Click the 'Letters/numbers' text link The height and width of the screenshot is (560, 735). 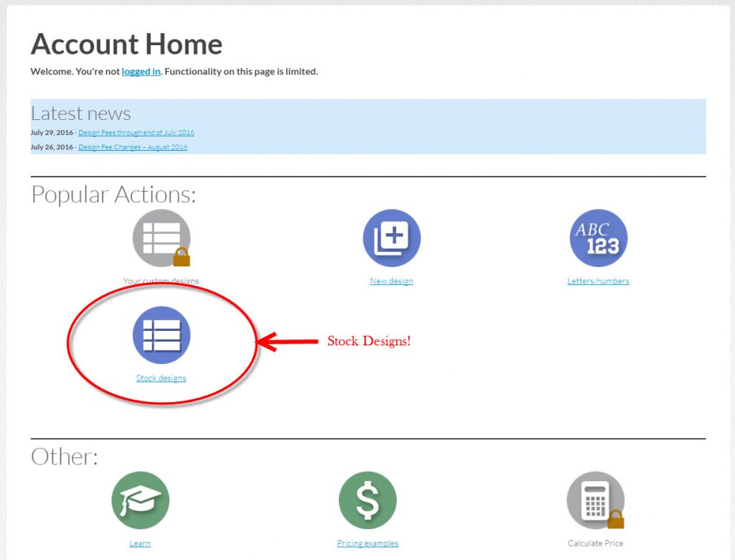598,281
